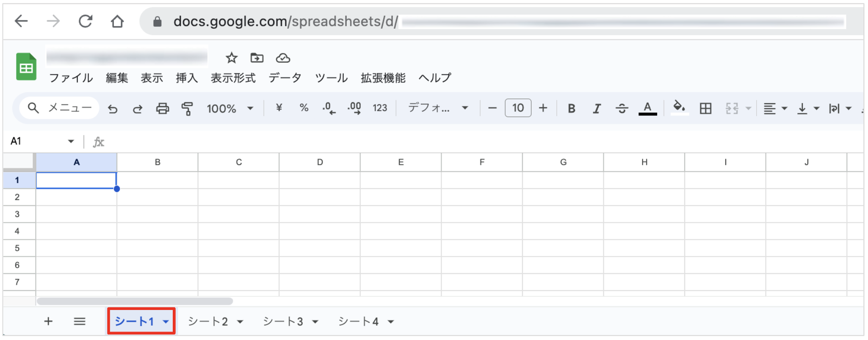Toggle bold formatting
868x340 pixels.
[571, 109]
